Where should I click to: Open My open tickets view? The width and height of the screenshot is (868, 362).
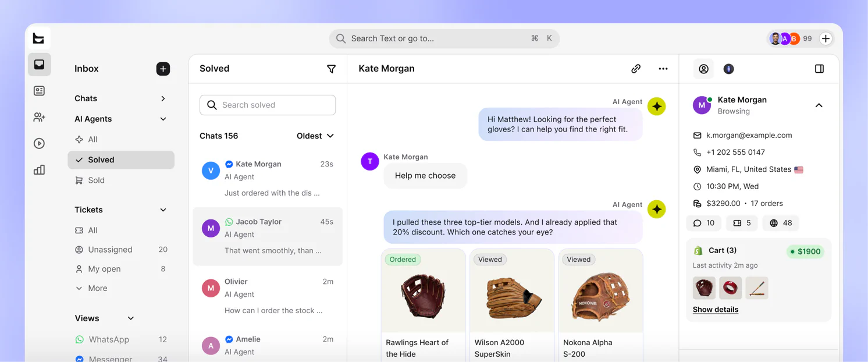[121, 269]
